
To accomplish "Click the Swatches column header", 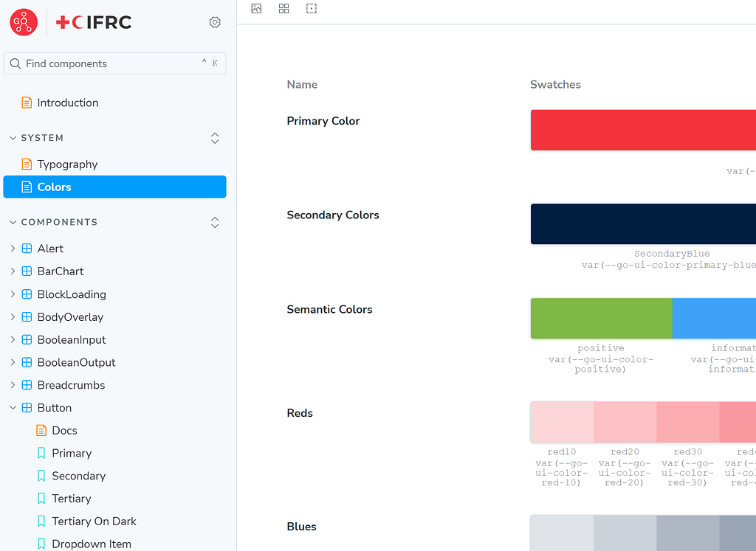I will [x=555, y=84].
